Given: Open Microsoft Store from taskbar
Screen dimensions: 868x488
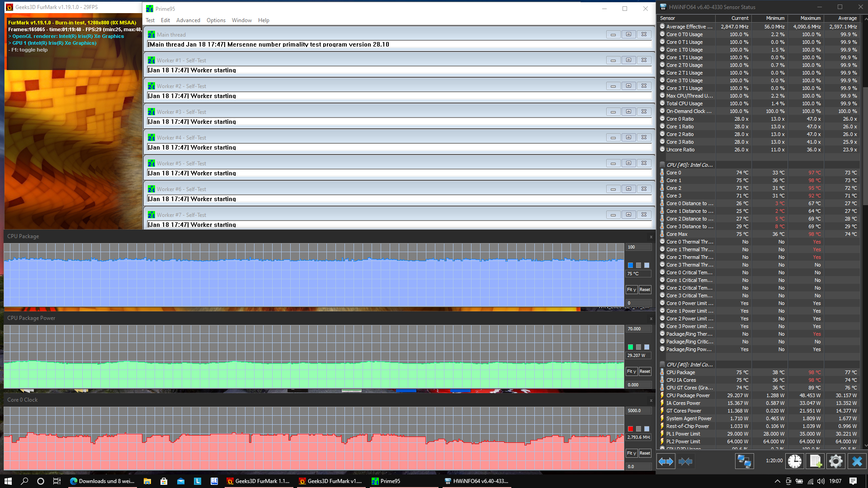Looking at the screenshot, I should click(x=164, y=481).
